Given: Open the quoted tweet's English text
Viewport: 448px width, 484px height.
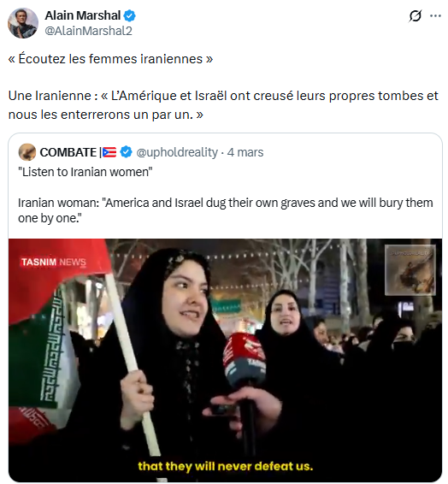Looking at the screenshot, I should [225, 195].
